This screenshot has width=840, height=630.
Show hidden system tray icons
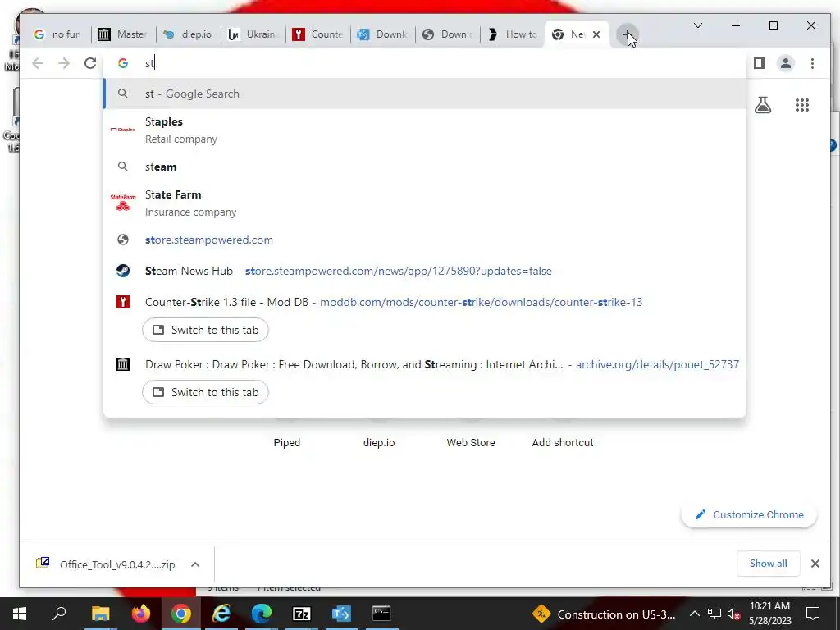(694, 614)
